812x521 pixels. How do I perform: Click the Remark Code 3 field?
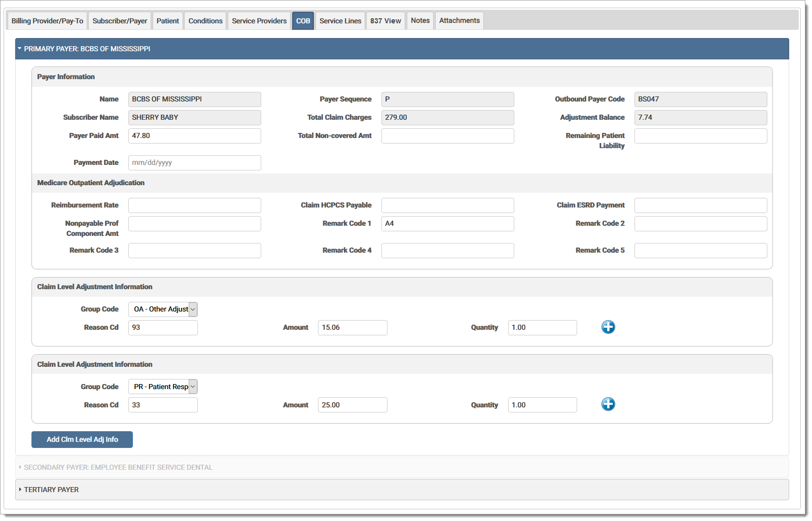pos(195,251)
